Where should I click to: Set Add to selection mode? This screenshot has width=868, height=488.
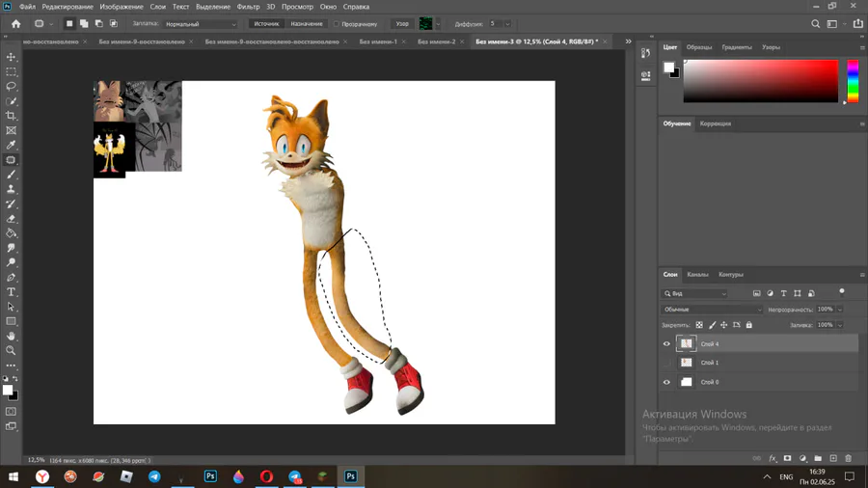tap(84, 24)
